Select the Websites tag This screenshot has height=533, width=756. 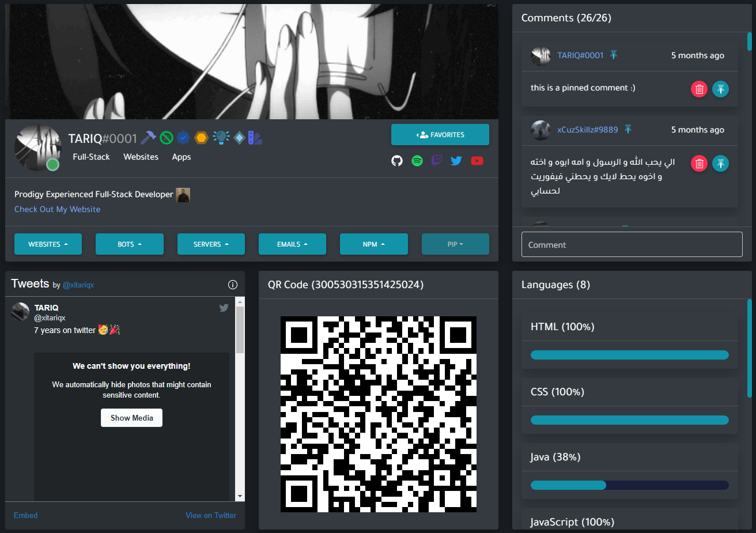pos(141,157)
